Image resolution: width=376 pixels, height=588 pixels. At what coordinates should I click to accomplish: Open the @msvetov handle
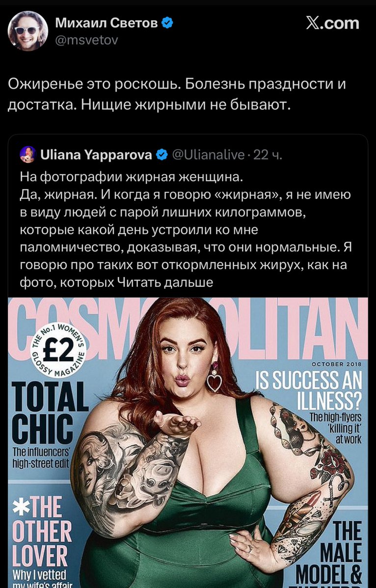coord(87,40)
